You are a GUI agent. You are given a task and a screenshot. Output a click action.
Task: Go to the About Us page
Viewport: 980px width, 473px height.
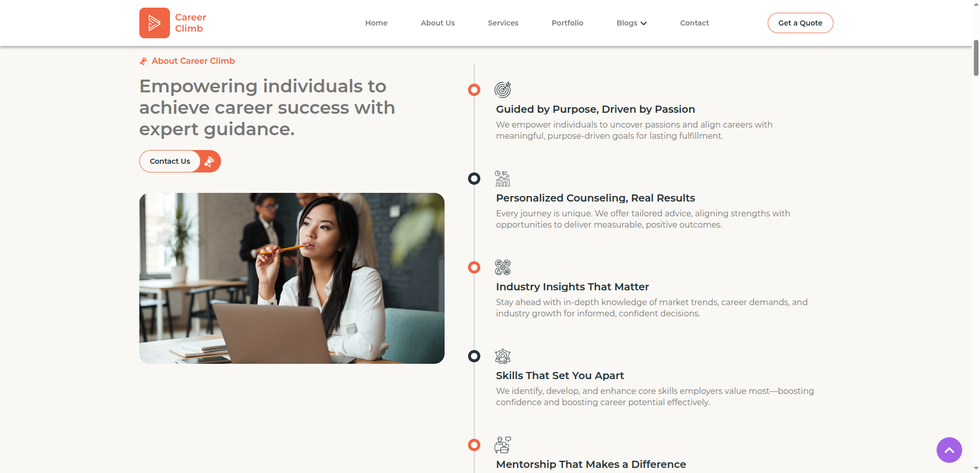point(437,23)
